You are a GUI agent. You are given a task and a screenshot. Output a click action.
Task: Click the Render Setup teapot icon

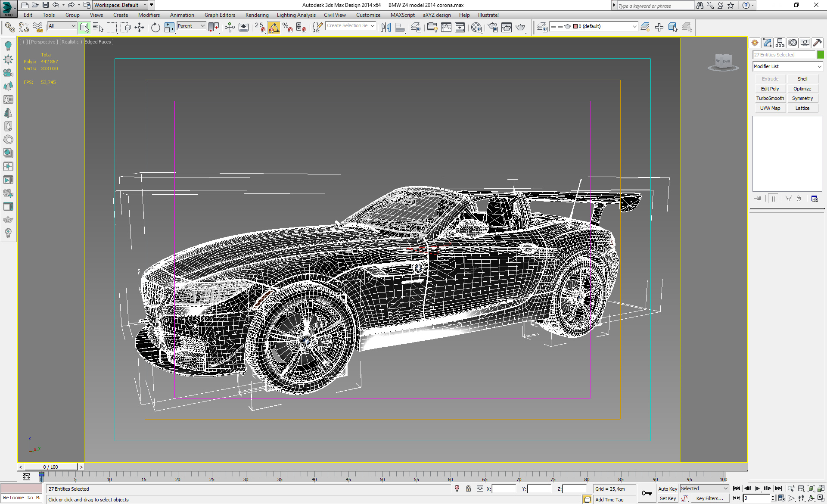pos(492,28)
